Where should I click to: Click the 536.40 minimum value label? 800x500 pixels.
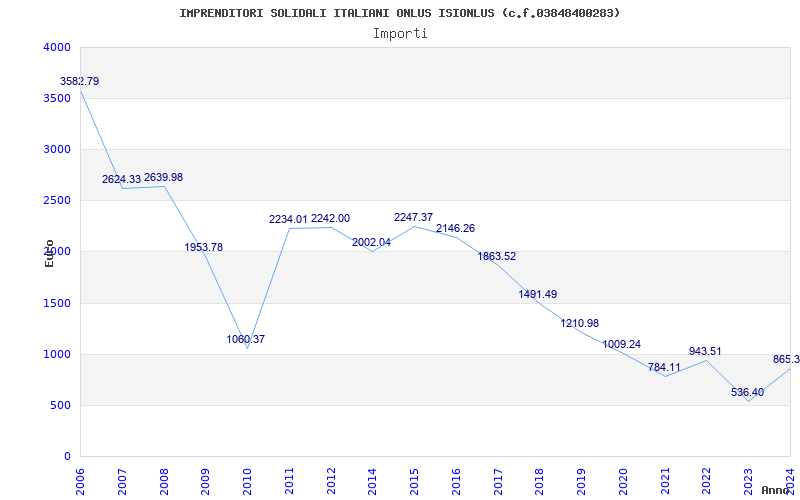(747, 392)
